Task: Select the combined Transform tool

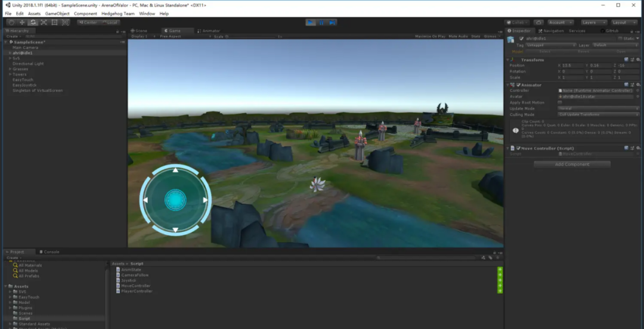Action: point(65,23)
